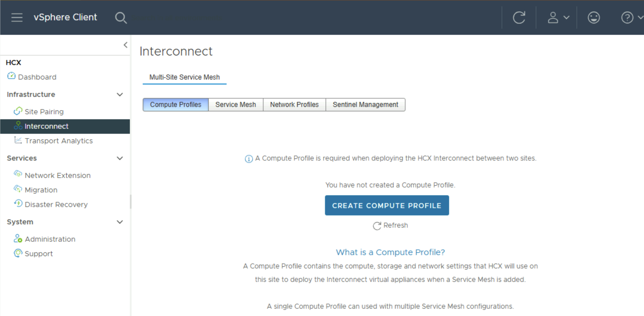
Task: Open the help question mark icon
Action: [627, 18]
